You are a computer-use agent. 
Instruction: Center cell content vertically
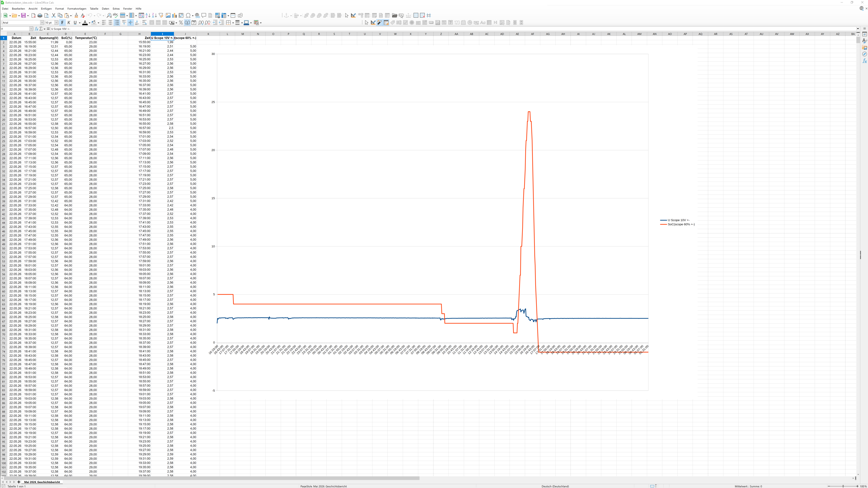point(130,23)
